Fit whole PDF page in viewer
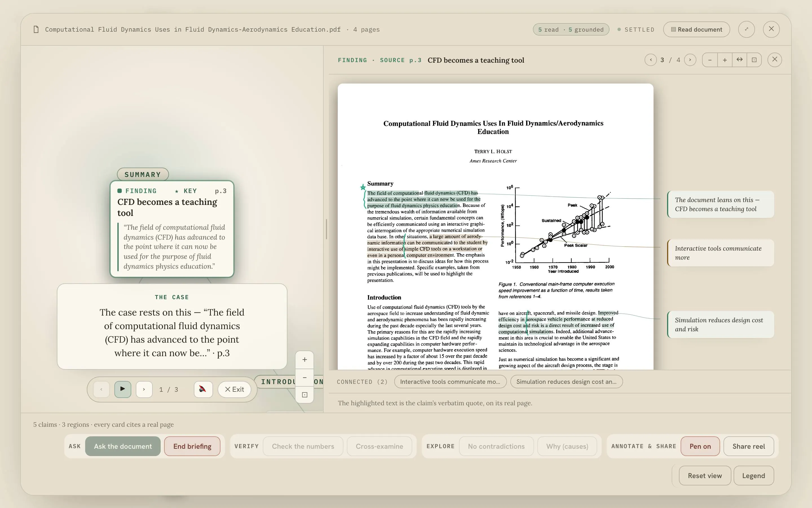The width and height of the screenshot is (812, 508). 754,60
